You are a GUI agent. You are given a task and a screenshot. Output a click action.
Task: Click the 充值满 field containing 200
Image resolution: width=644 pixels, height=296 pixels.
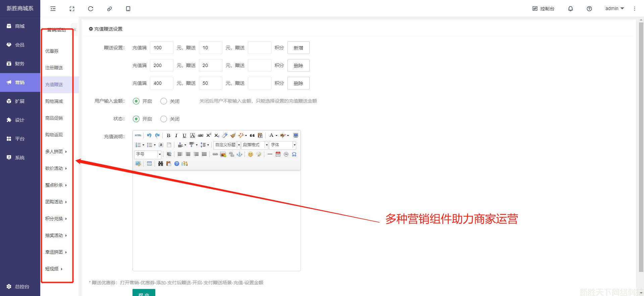(x=161, y=65)
